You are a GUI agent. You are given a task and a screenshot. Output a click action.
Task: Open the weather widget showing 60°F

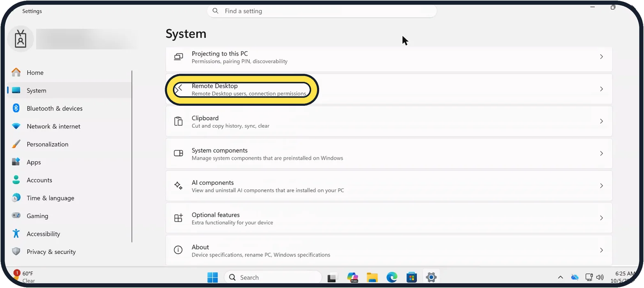coord(24,277)
